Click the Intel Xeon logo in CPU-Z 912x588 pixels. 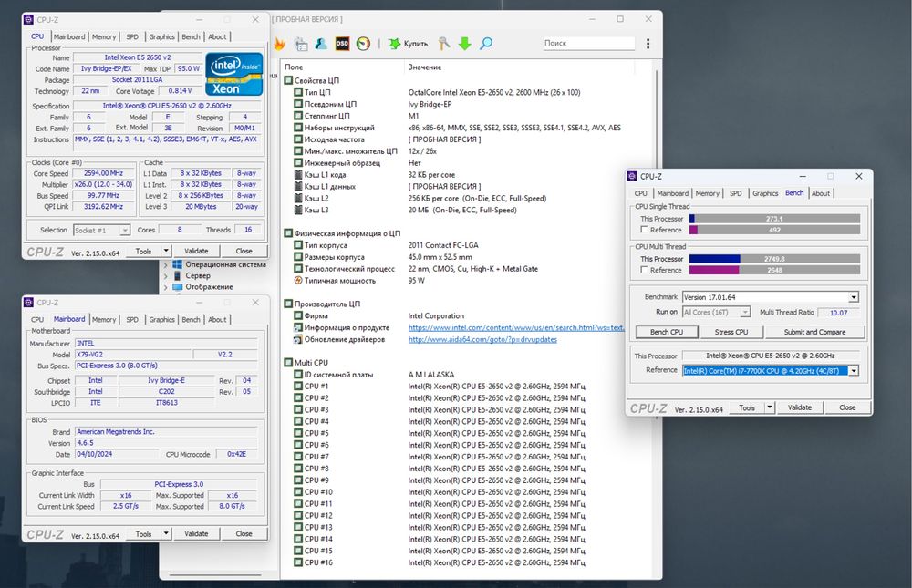[x=233, y=74]
